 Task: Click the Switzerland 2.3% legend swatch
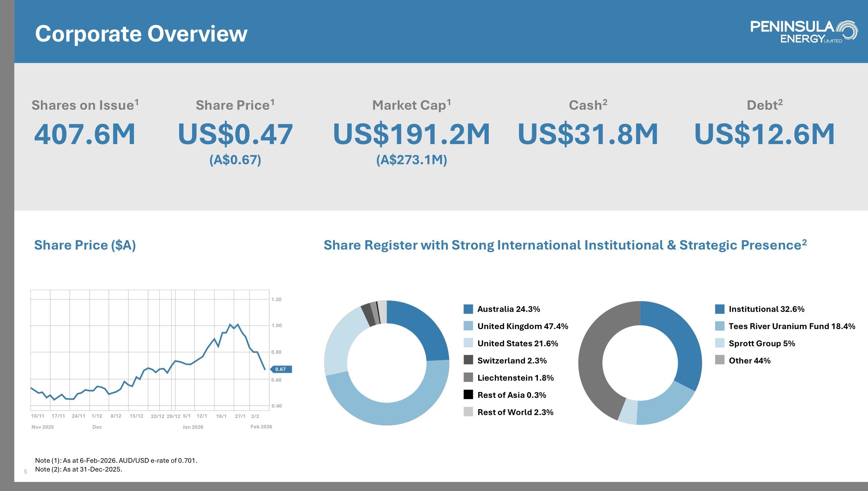click(468, 360)
